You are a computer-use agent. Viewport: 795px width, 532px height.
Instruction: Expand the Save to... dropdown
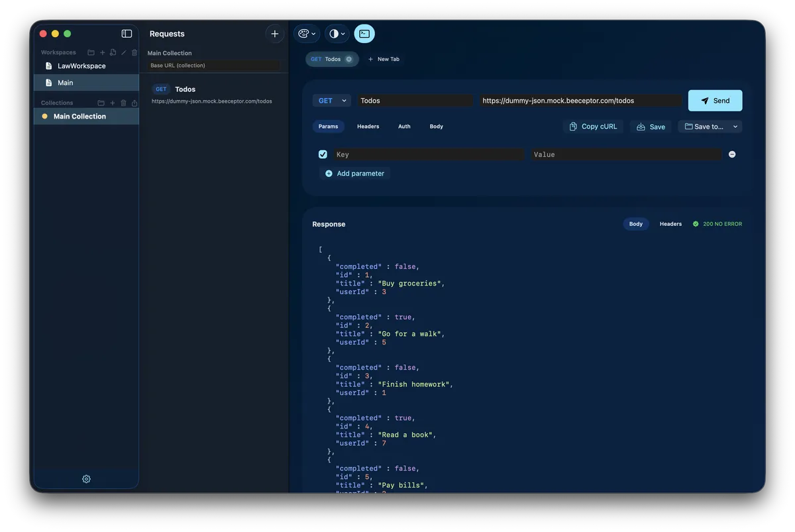point(735,127)
